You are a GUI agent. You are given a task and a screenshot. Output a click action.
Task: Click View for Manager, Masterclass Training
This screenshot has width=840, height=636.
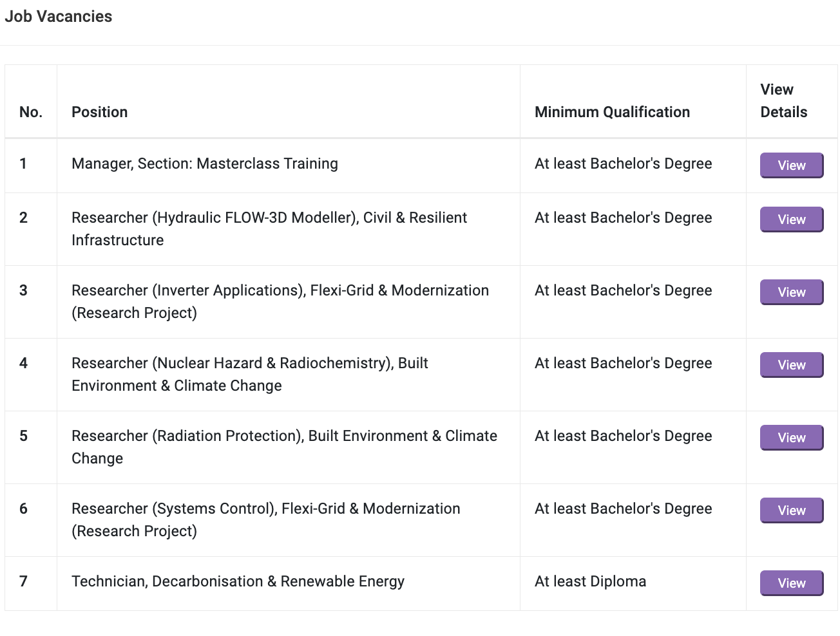click(791, 165)
